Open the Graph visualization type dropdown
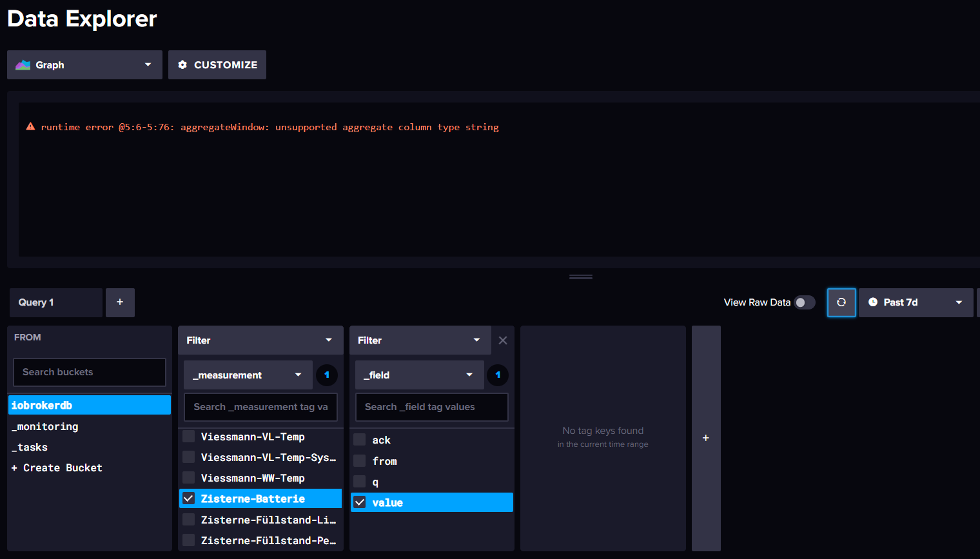The width and height of the screenshot is (980, 559). coord(84,65)
